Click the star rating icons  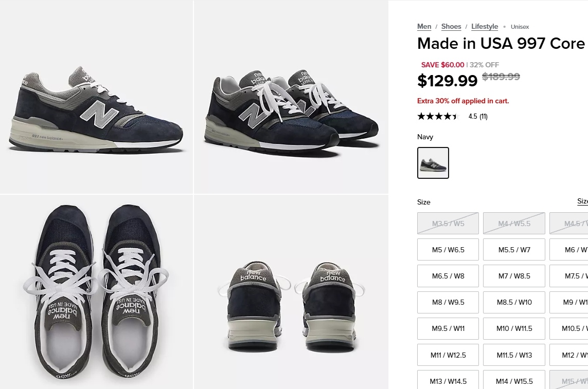point(438,116)
